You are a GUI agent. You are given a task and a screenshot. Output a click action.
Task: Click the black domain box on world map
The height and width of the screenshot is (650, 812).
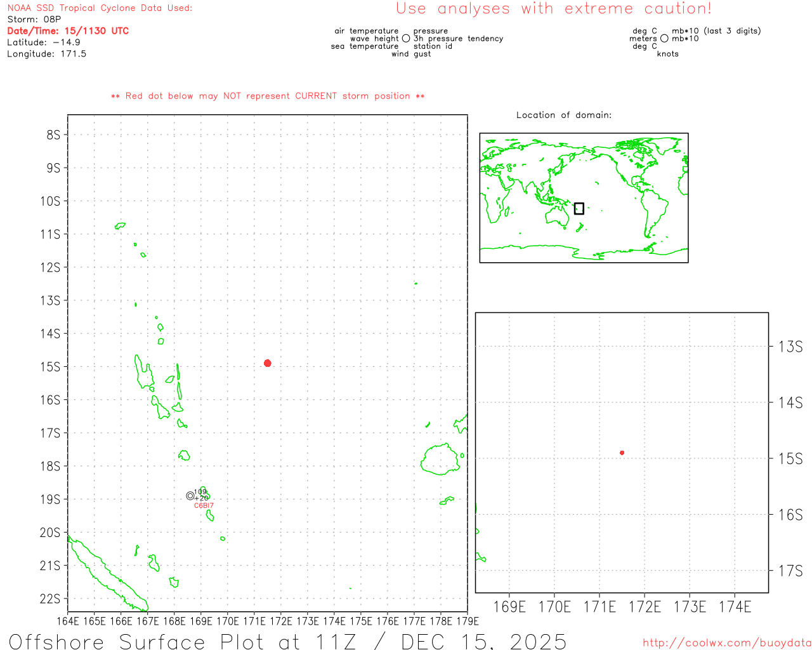point(579,208)
